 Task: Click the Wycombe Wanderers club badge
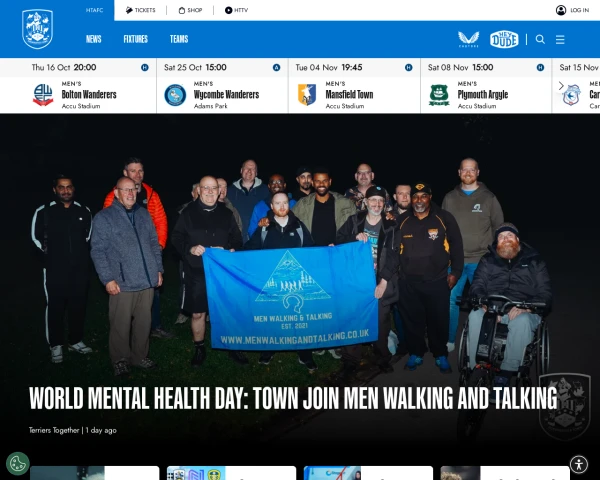175,95
